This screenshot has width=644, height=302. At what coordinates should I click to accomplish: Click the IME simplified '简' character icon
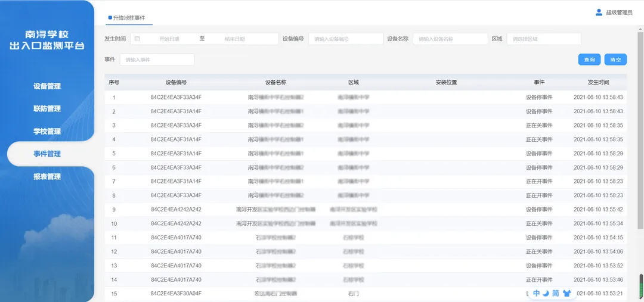pyautogui.click(x=555, y=293)
